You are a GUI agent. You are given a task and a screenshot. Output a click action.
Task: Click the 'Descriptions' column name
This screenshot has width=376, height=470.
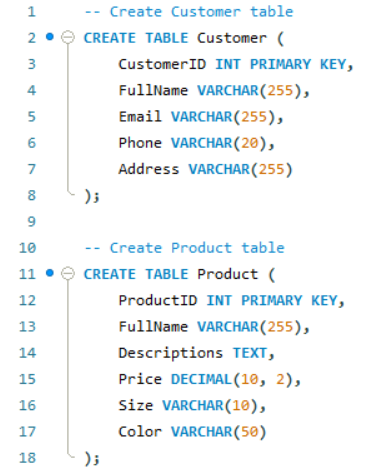click(171, 353)
